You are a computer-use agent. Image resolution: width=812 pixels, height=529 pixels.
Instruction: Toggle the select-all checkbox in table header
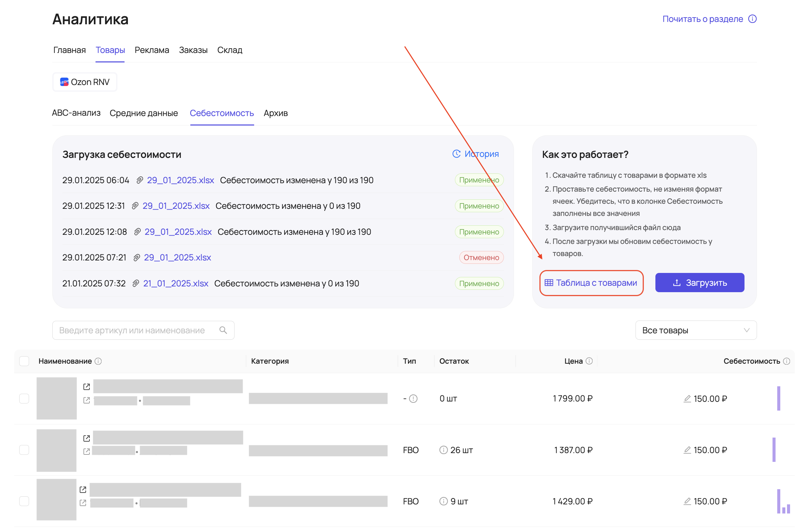click(x=24, y=361)
